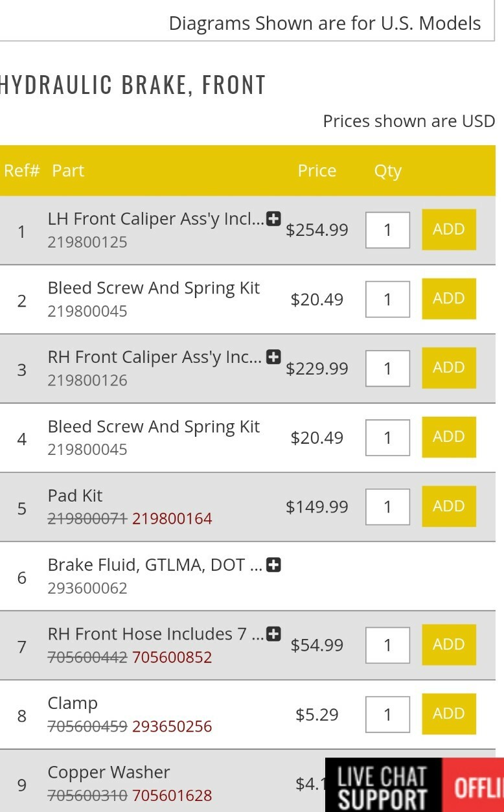Open Copper Washer part 705601628

[x=172, y=794]
